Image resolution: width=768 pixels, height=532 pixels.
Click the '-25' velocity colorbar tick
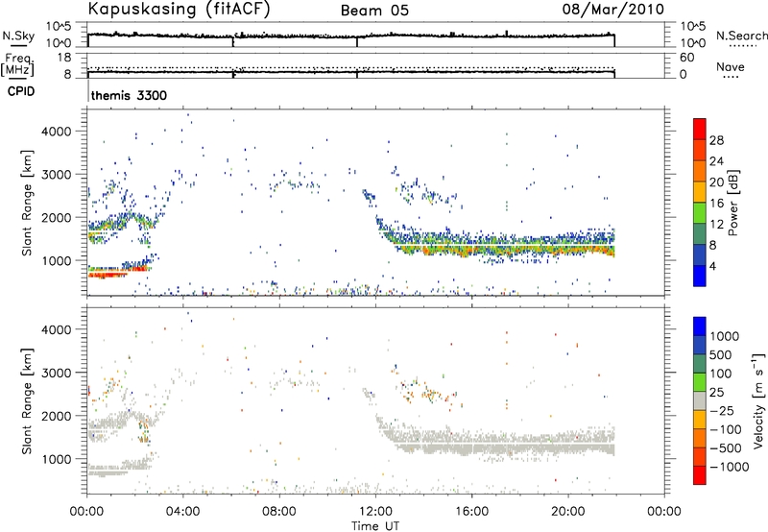coord(722,410)
